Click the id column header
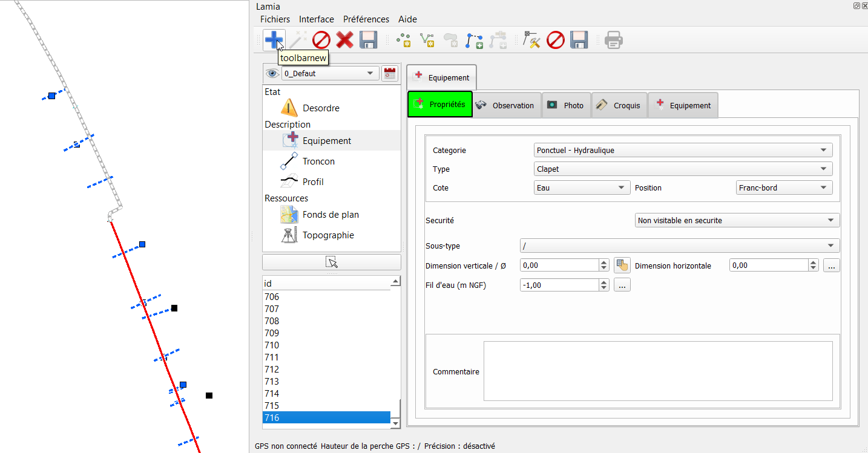The width and height of the screenshot is (868, 453). click(327, 283)
